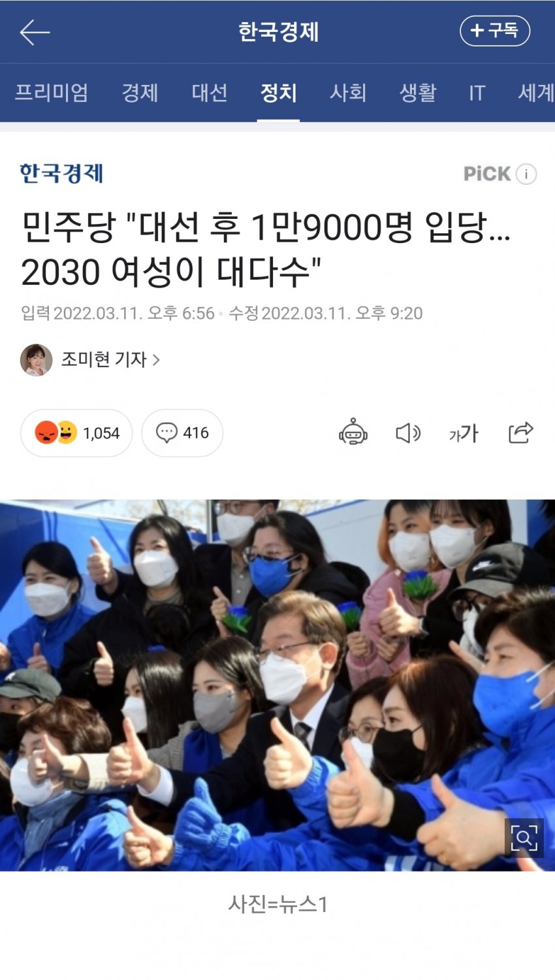Switch to the 경제 tab
Viewport: 555px width, 980px height.
click(x=140, y=93)
